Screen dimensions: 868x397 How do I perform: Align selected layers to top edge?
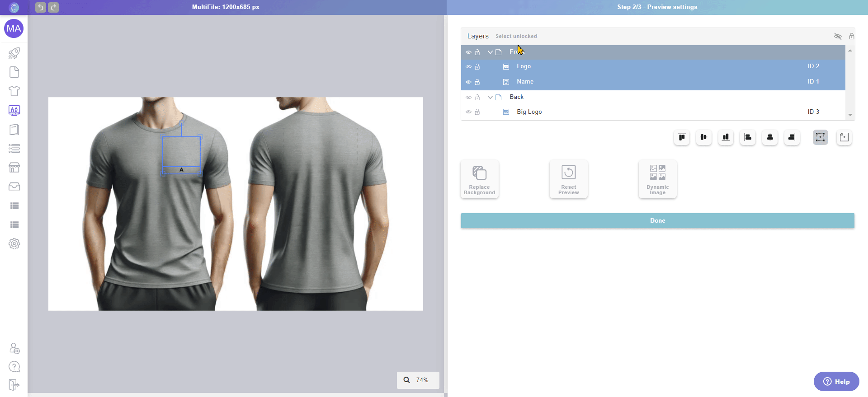tap(681, 137)
